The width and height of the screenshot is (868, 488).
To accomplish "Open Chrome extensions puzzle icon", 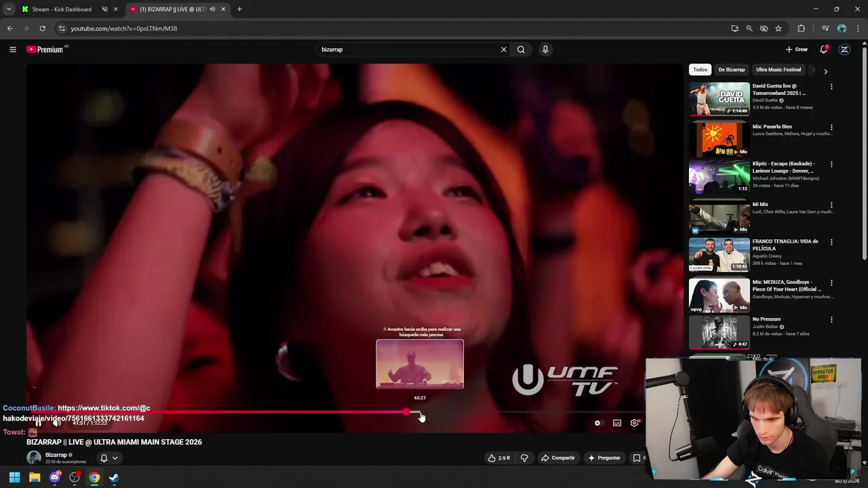I will coord(802,28).
